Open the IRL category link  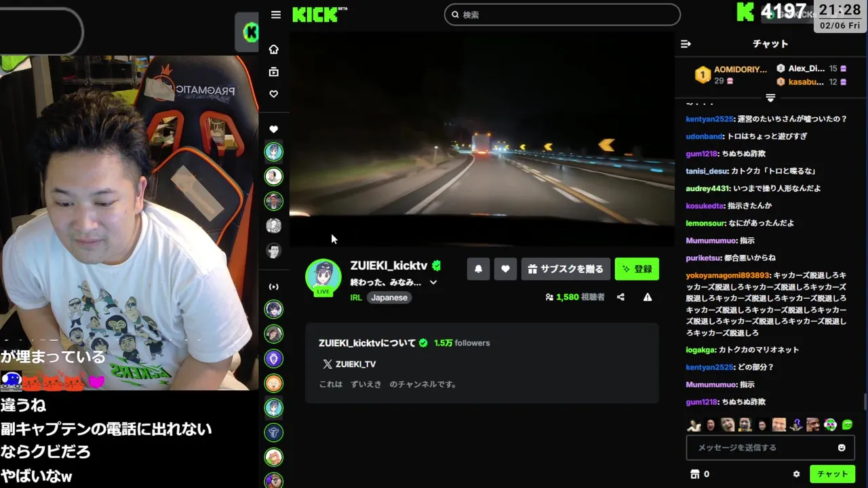click(x=356, y=298)
